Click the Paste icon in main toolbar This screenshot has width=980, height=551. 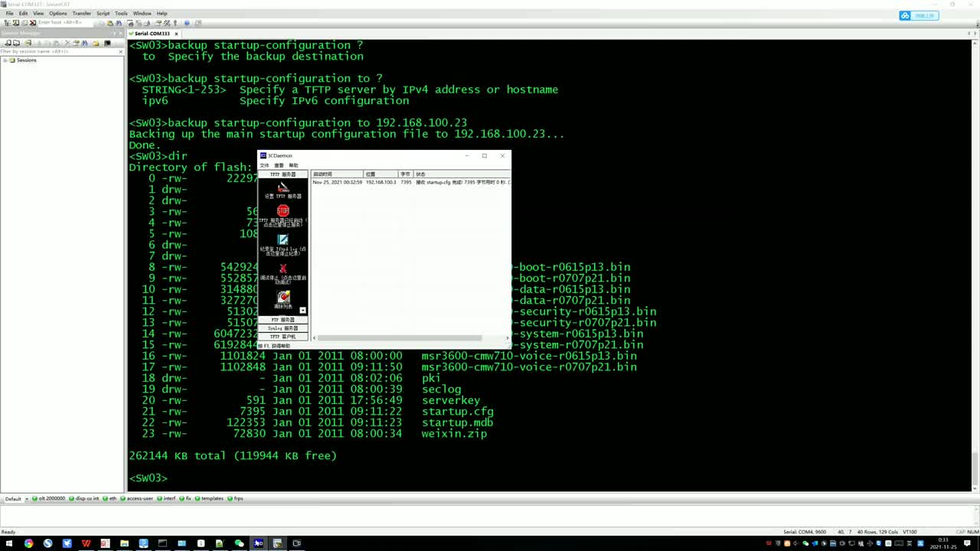tap(110, 23)
